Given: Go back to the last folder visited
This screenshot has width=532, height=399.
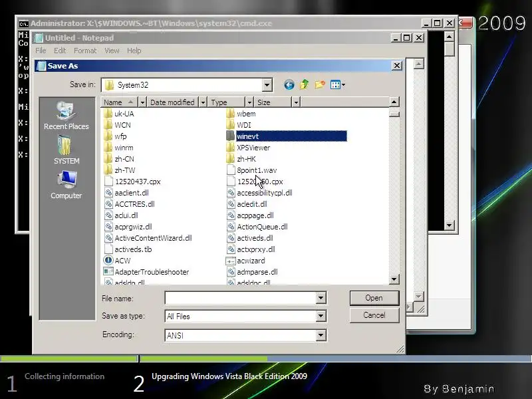Looking at the screenshot, I should (x=289, y=84).
